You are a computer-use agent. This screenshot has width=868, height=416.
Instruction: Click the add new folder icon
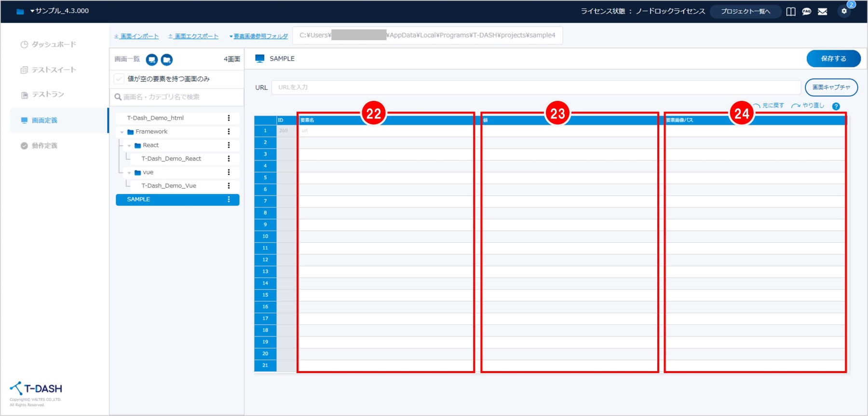tap(167, 59)
